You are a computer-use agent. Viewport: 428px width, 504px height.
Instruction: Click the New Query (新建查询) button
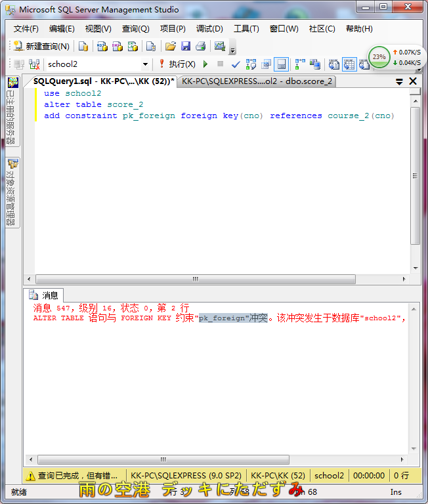tap(42, 47)
